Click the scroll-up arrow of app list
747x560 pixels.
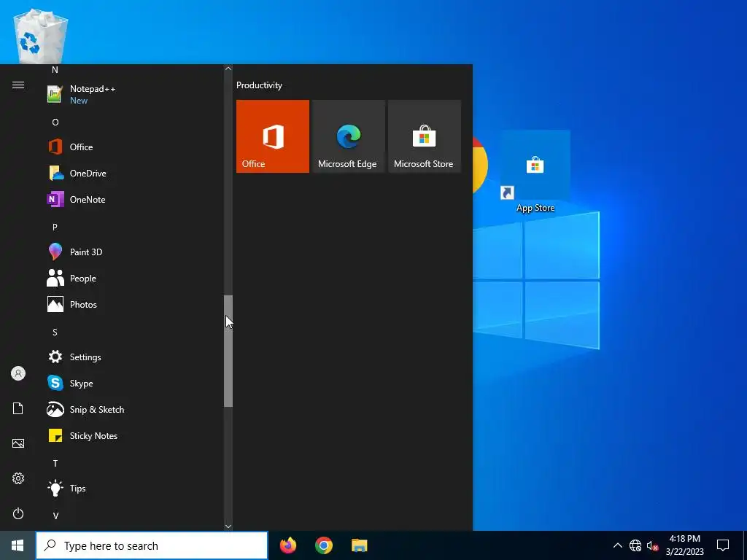tap(228, 69)
